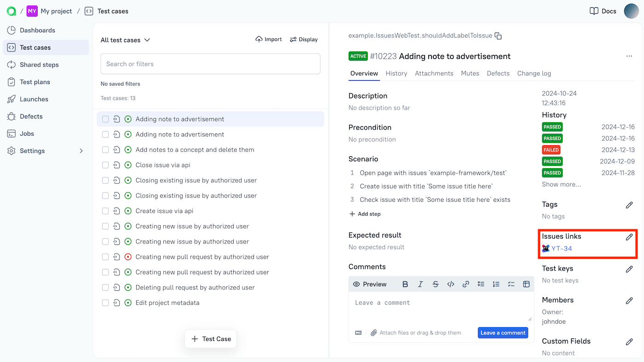Open the Launches section in the sidebar
Viewport: 644px width, 362px height.
[x=35, y=99]
